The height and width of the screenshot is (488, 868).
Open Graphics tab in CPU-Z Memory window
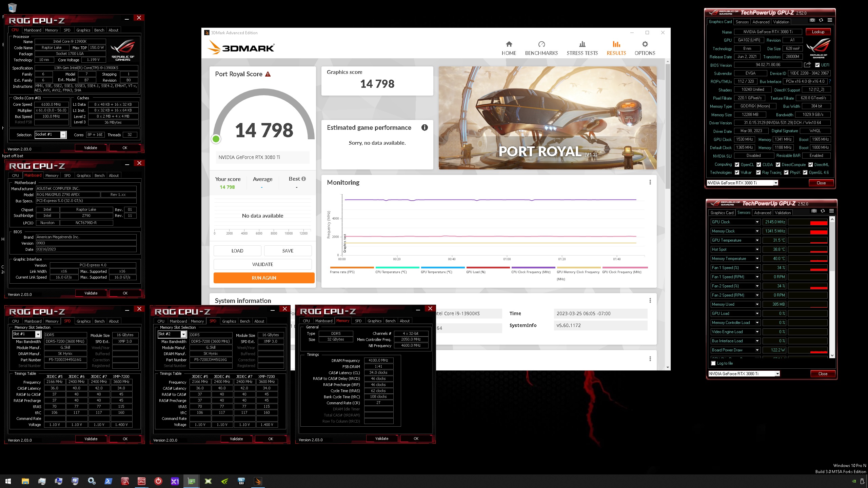[374, 321]
